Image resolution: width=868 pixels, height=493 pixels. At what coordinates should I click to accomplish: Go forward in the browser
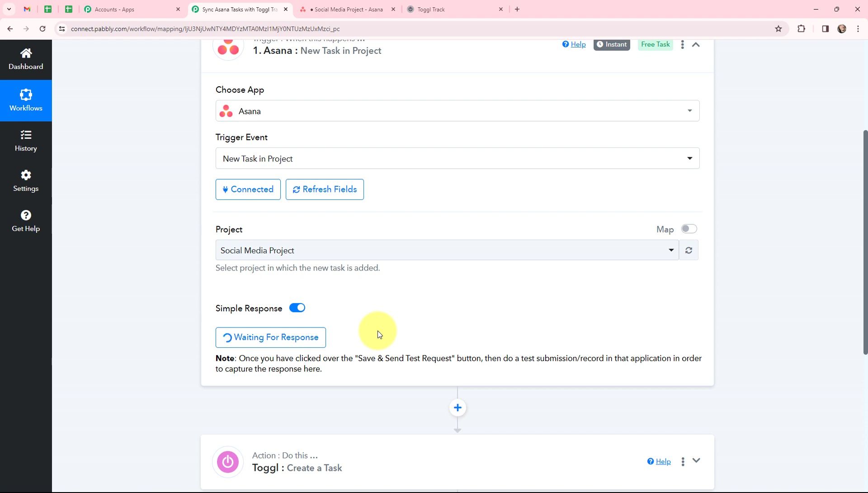pyautogui.click(x=26, y=29)
